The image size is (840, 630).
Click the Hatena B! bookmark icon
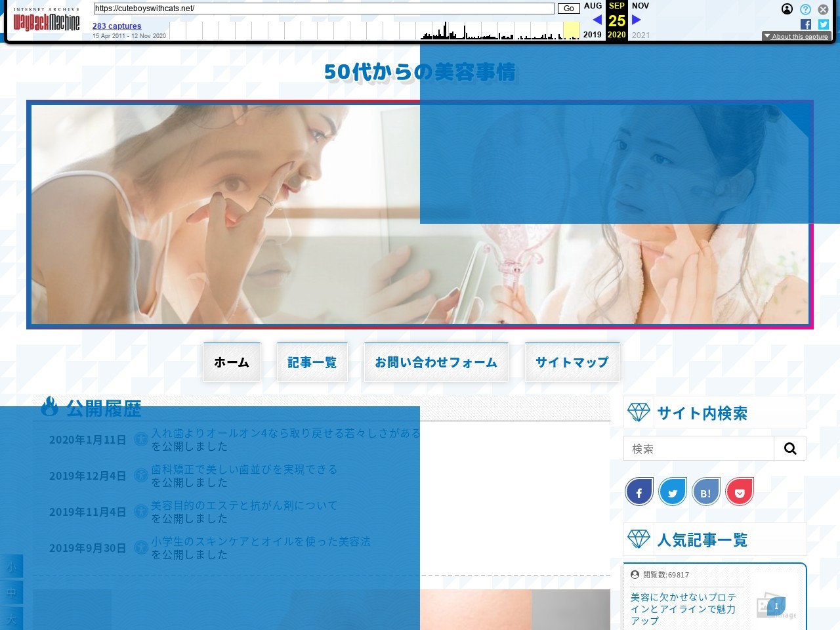click(x=705, y=492)
